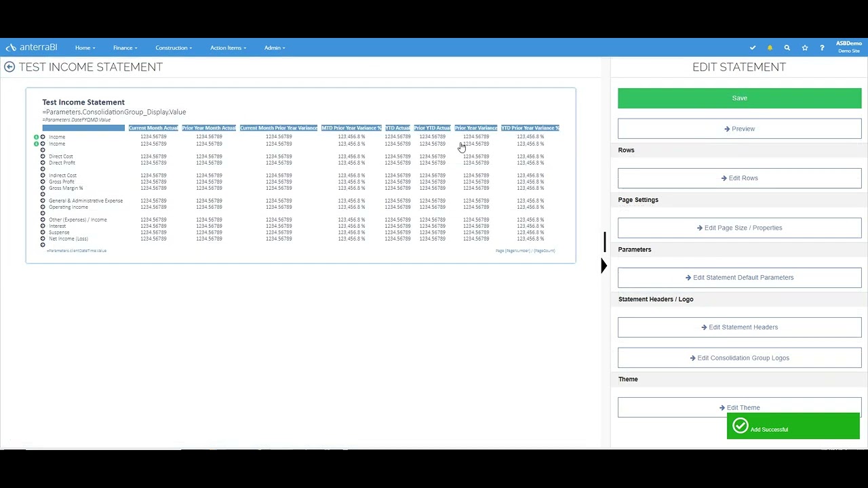Click the arrow icon beside Other (Expenses) / Income
868x488 pixels.
tap(43, 220)
